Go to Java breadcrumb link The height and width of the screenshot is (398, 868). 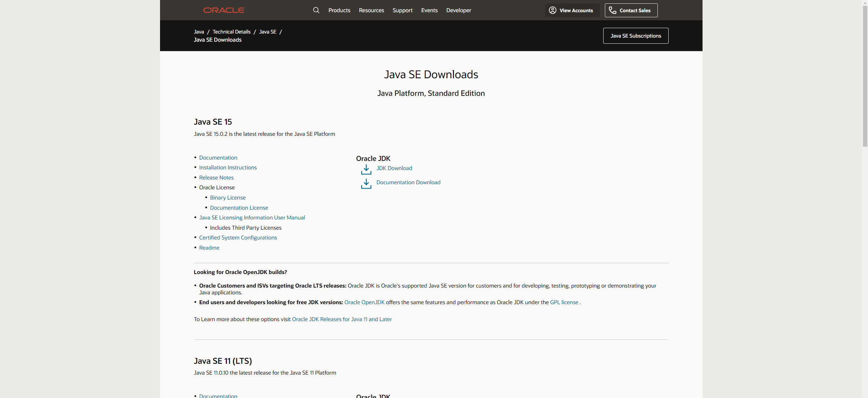[x=199, y=32]
